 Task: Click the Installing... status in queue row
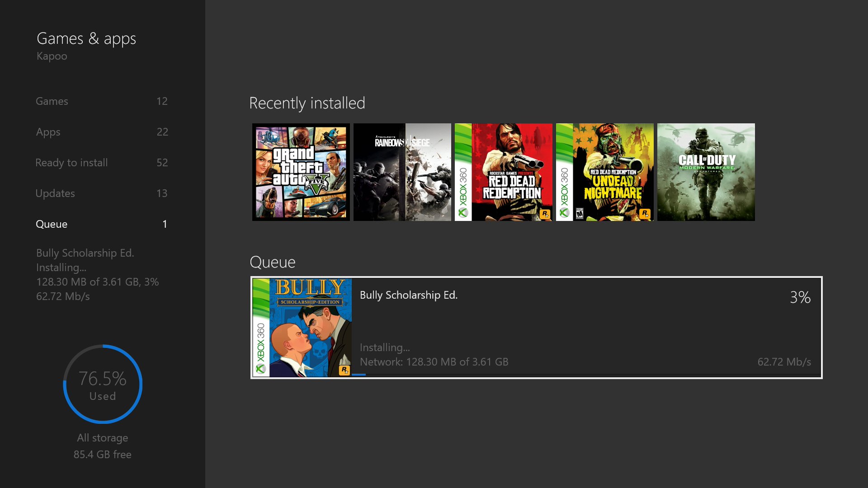pyautogui.click(x=385, y=347)
